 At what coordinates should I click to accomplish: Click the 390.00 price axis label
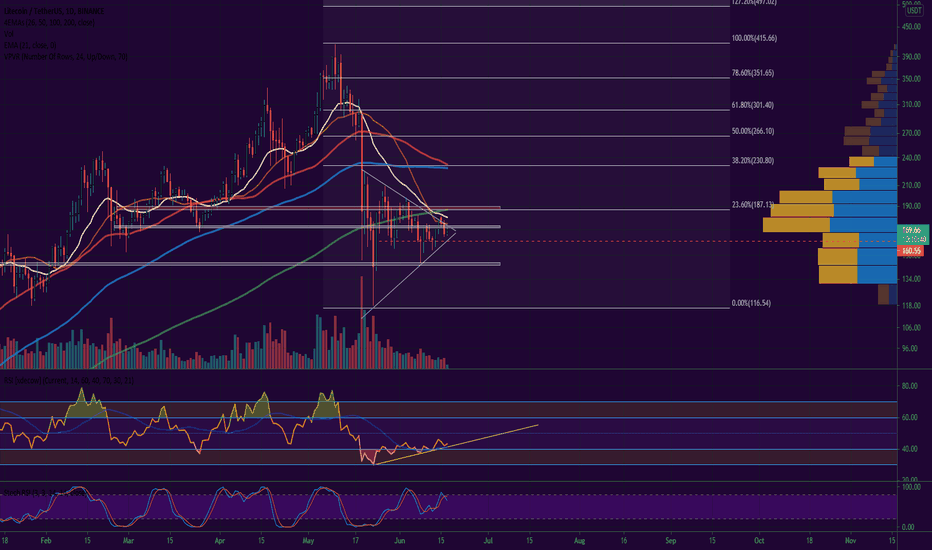(x=911, y=57)
